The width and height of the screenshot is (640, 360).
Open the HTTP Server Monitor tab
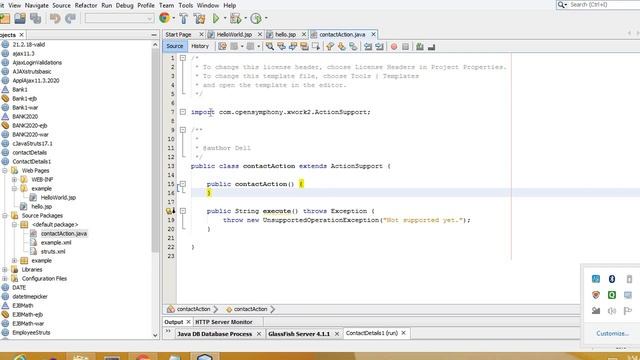point(224,322)
